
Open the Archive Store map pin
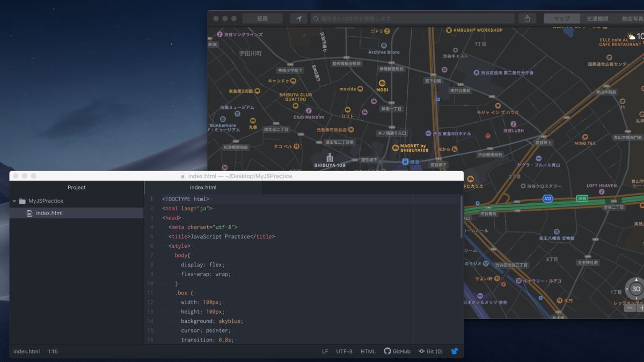[384, 46]
